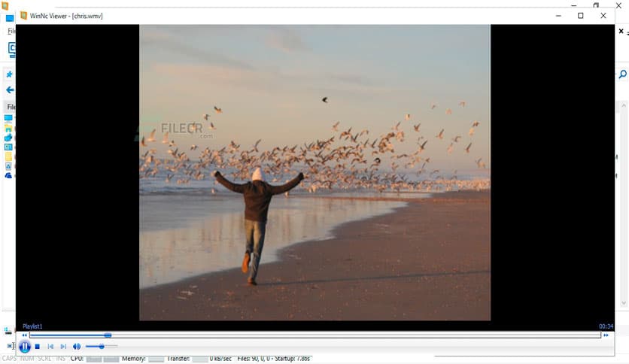Screen dimensions: 629x364
Task: Rewind using the double-arrow left of seek bar
Action: (25, 335)
